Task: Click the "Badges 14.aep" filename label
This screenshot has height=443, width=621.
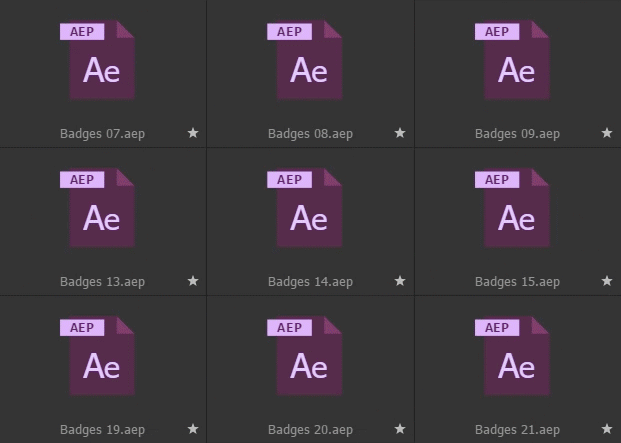Action: tap(310, 282)
